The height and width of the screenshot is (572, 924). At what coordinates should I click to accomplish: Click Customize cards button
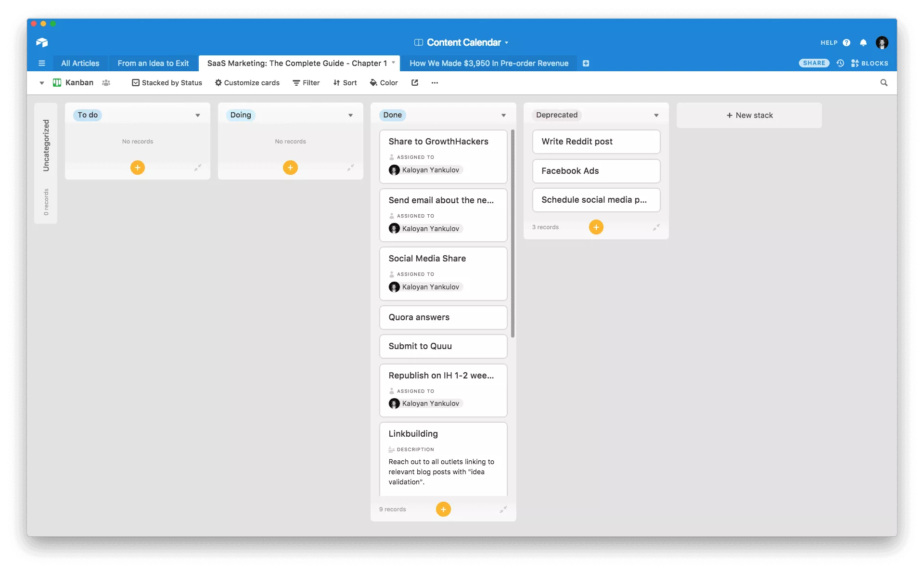click(x=247, y=82)
